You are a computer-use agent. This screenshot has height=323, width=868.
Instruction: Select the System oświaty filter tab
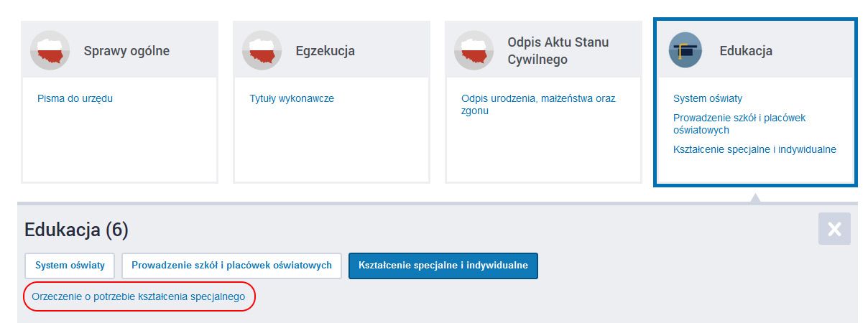click(x=70, y=266)
